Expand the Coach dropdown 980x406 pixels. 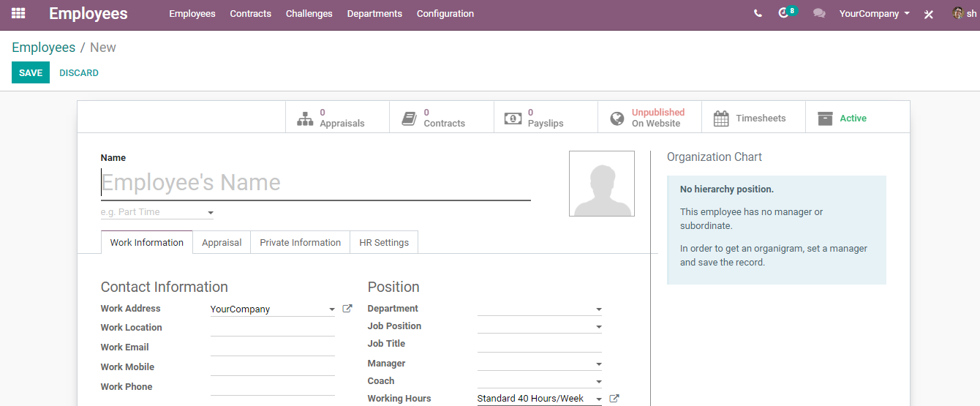(599, 382)
